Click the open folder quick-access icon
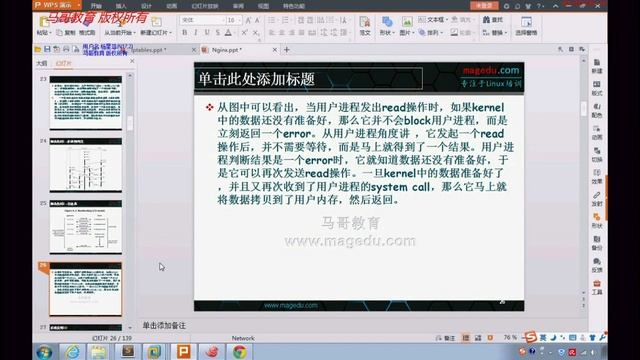This screenshot has width=640, height=360. tap(38, 49)
